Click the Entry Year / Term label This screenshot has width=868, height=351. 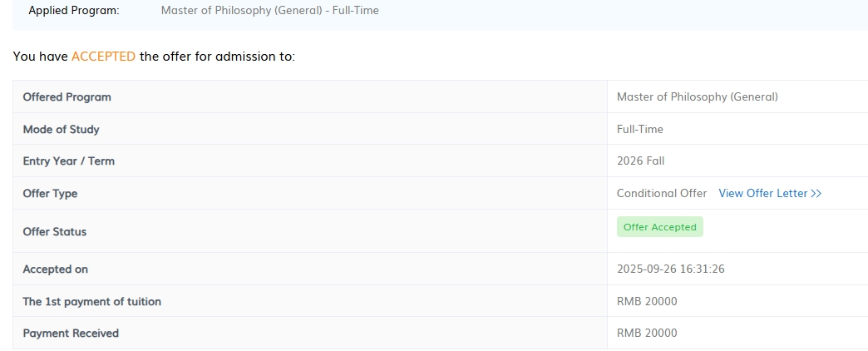pos(68,161)
